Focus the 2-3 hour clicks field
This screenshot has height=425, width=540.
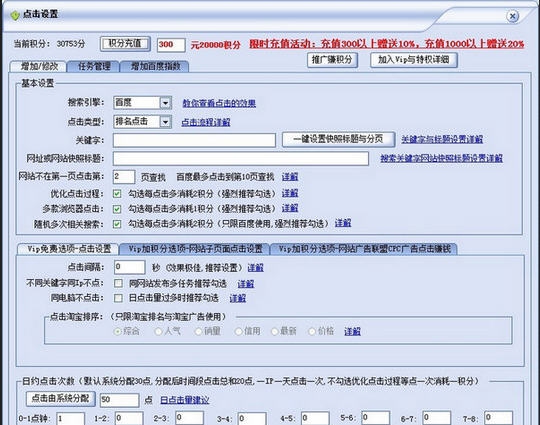point(189,418)
